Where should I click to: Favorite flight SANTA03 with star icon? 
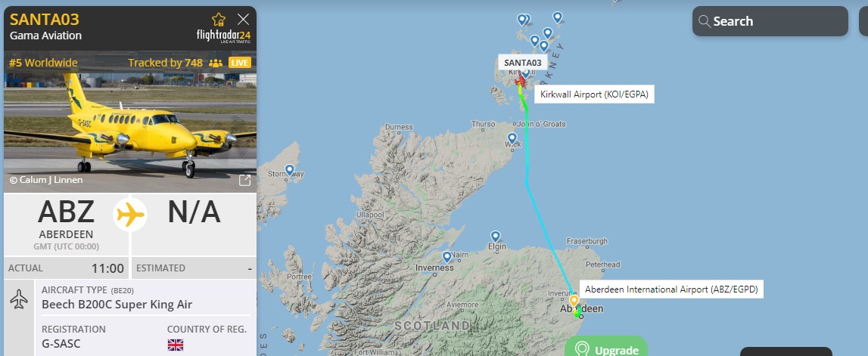pos(219,20)
